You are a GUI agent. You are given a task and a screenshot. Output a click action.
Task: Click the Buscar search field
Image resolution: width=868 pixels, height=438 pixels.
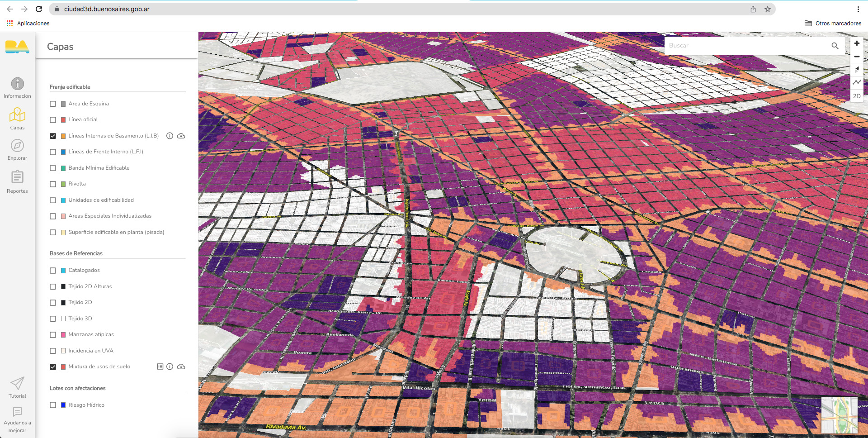(746, 46)
